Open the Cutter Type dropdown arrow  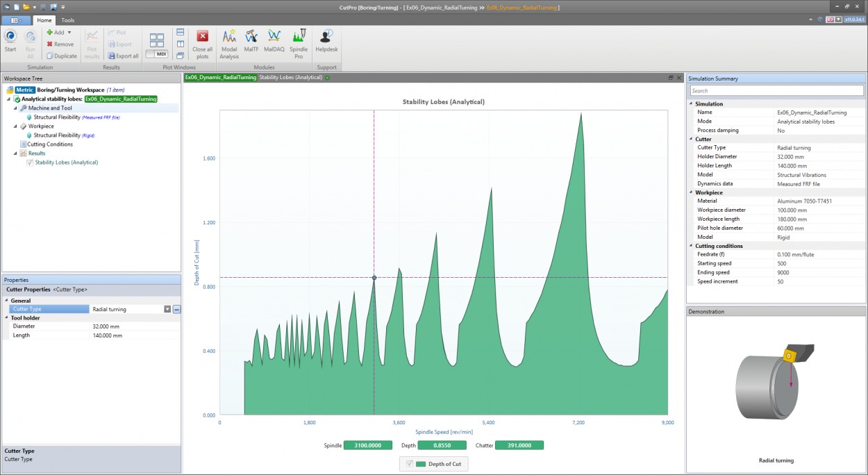point(167,309)
